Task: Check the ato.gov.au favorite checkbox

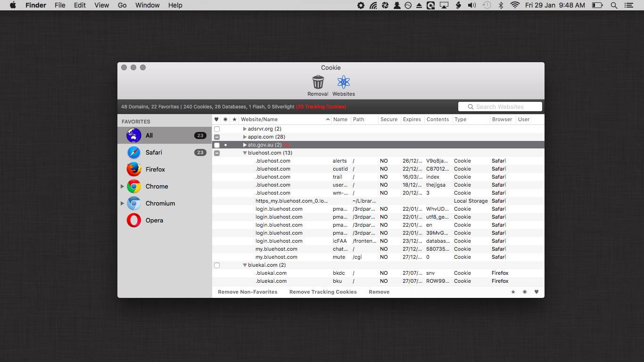Action: [x=217, y=145]
